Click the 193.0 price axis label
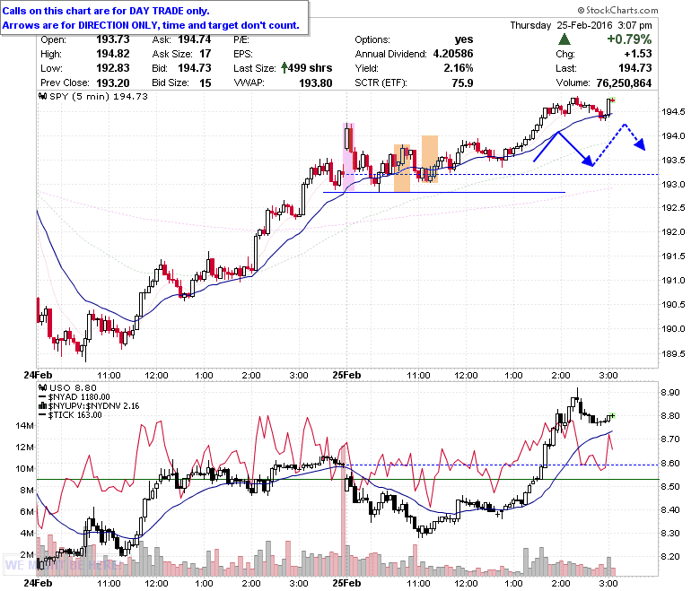Screen dimensions: 700x591 pyautogui.click(x=673, y=184)
